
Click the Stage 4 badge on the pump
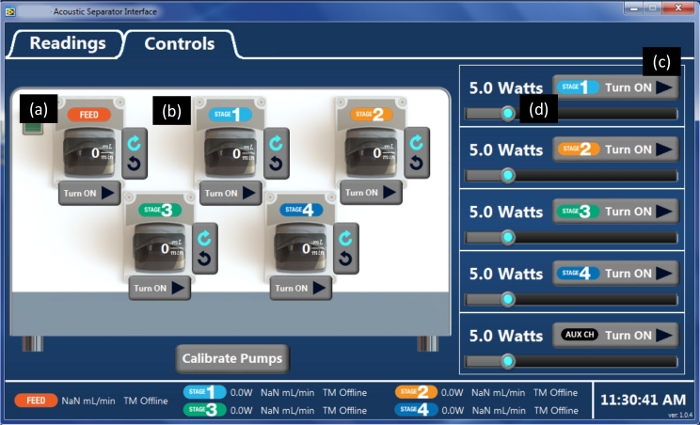(301, 209)
